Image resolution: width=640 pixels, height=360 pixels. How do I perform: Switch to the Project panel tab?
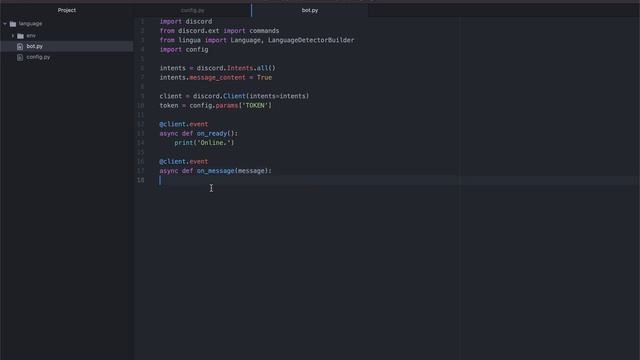(x=67, y=10)
